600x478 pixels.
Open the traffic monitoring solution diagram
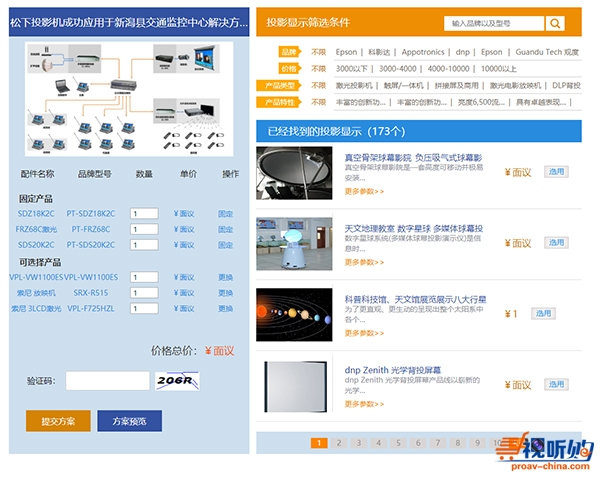129,99
